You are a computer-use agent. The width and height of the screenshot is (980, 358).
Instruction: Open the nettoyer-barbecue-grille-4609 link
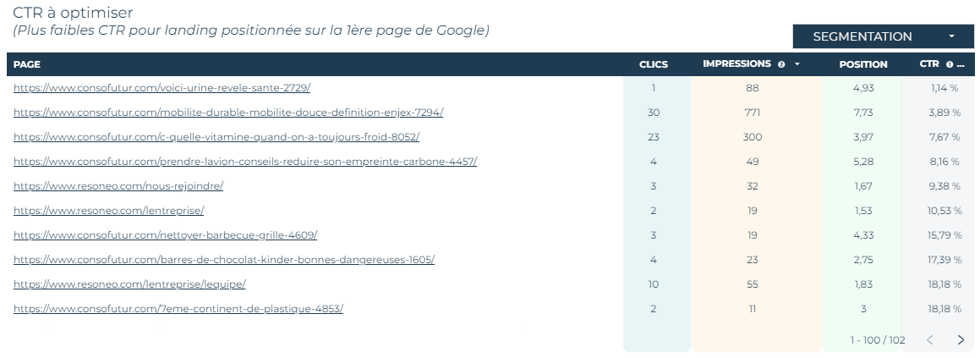[165, 235]
